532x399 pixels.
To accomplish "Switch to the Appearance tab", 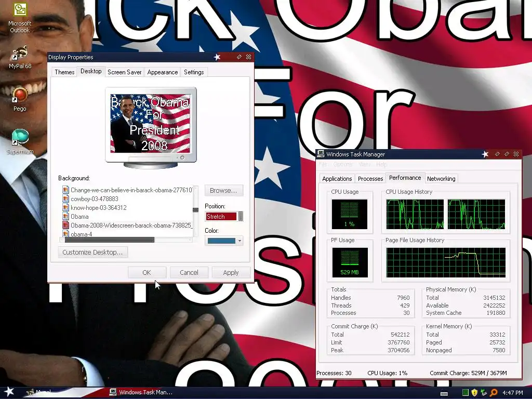I will 163,72.
